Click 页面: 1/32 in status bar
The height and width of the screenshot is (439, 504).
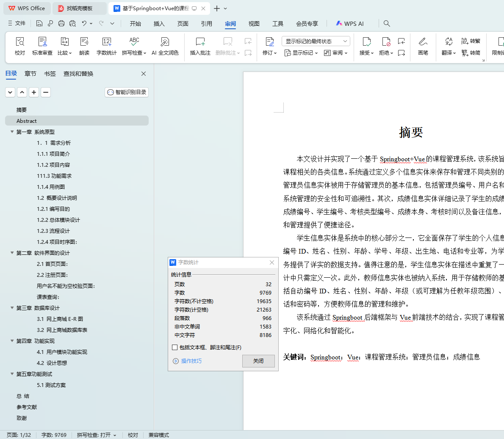coord(19,435)
